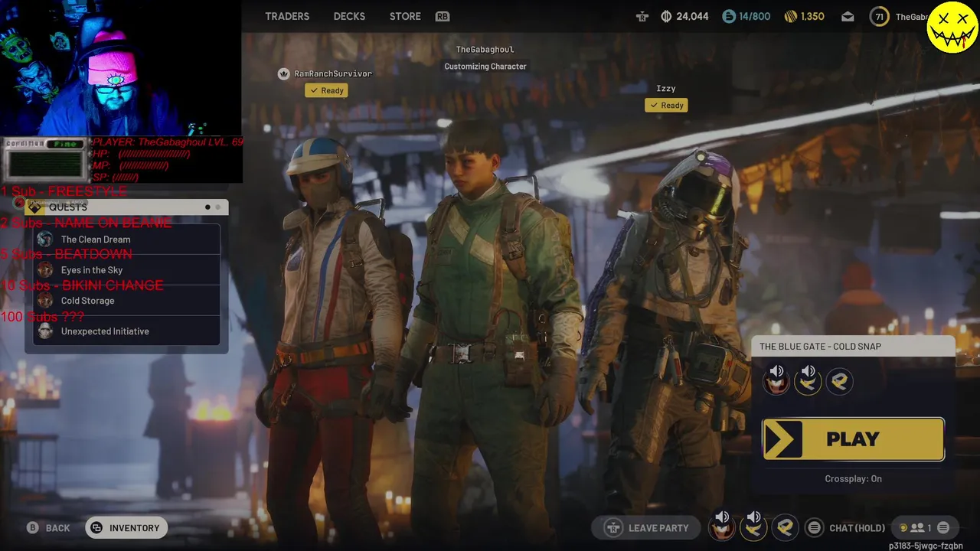View the 24,044 coin balance

pos(684,16)
